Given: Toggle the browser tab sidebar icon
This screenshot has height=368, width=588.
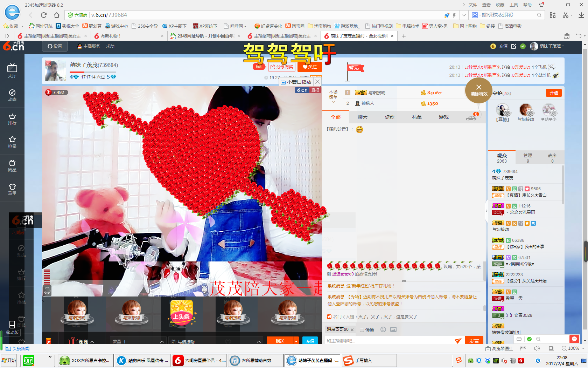Looking at the screenshot, I should pos(7,36).
